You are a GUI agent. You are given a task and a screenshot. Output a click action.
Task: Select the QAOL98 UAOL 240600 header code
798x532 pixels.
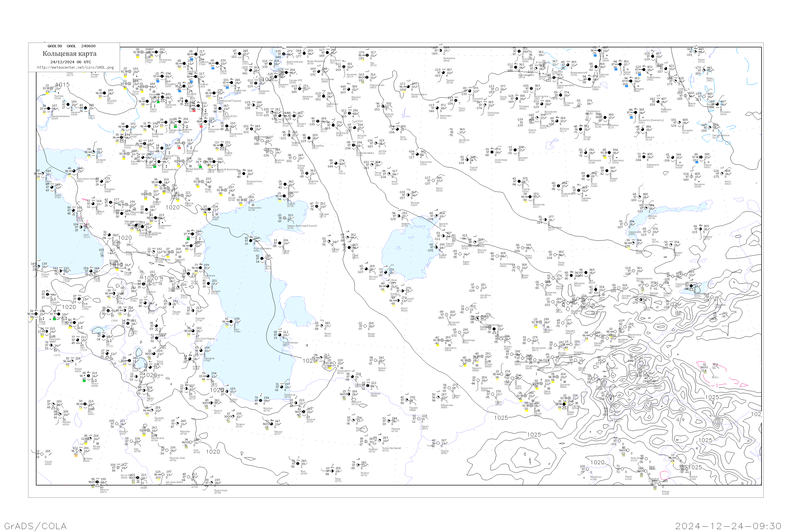[x=72, y=46]
